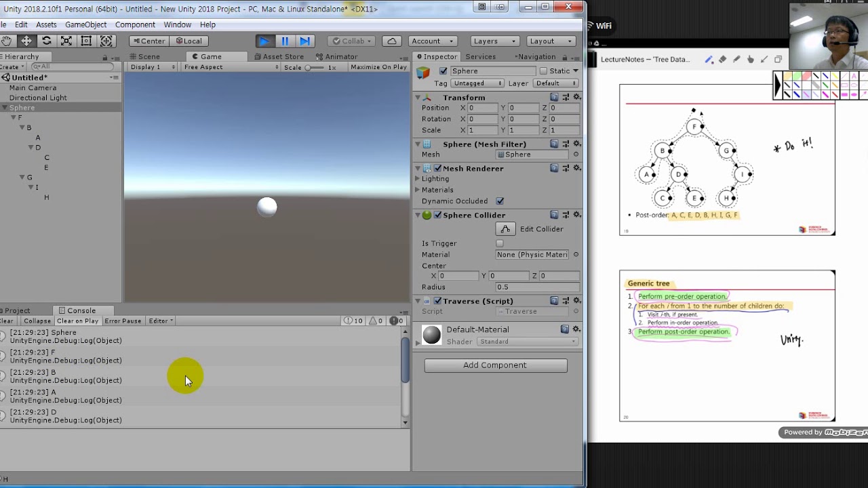Image resolution: width=868 pixels, height=488 pixels.
Task: Open the Account dropdown
Action: click(x=433, y=41)
